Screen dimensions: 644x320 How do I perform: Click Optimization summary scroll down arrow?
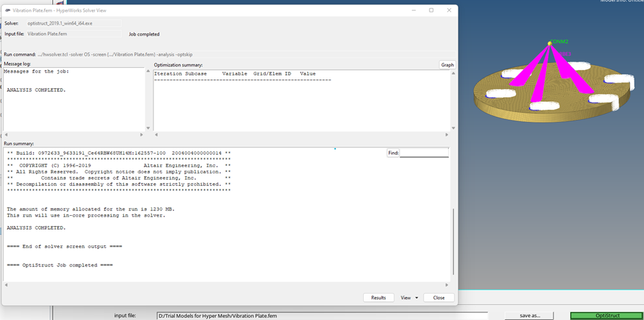(x=454, y=127)
